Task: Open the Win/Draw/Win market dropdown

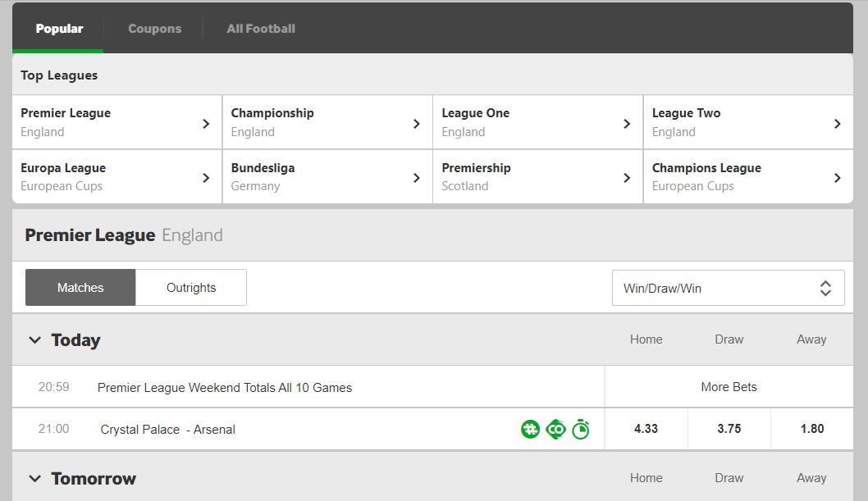Action: pos(728,289)
